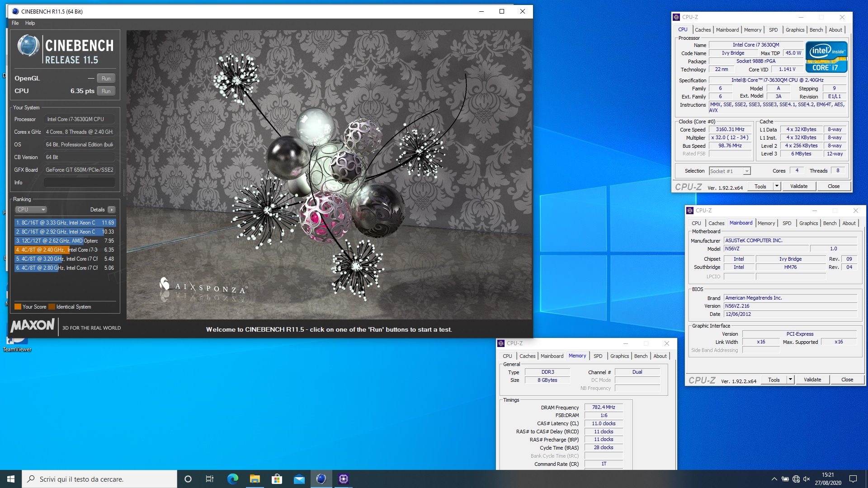868x488 pixels.
Task: Open the Windows Start menu
Action: [x=11, y=479]
